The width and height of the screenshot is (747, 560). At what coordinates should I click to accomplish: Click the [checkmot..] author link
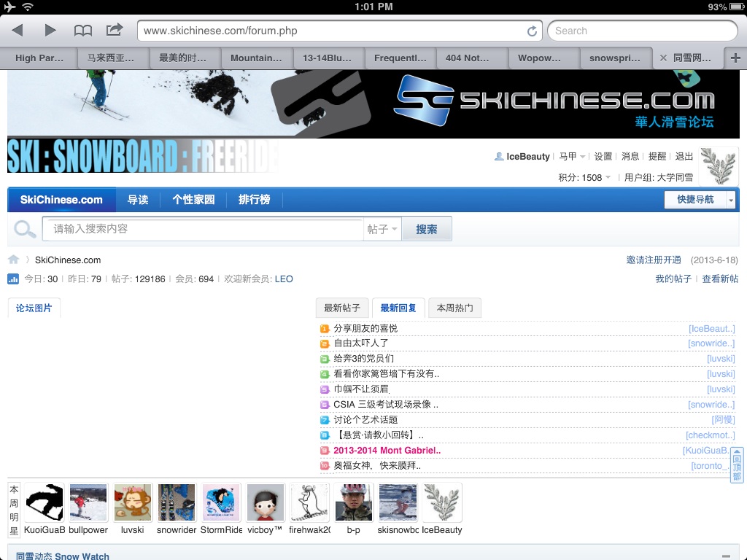click(x=710, y=435)
